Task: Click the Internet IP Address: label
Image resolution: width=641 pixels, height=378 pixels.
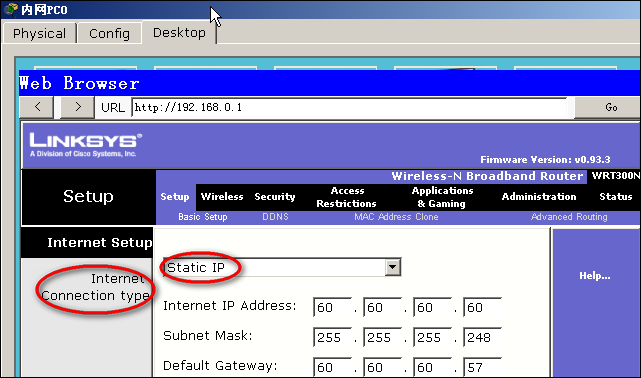Action: (x=229, y=306)
